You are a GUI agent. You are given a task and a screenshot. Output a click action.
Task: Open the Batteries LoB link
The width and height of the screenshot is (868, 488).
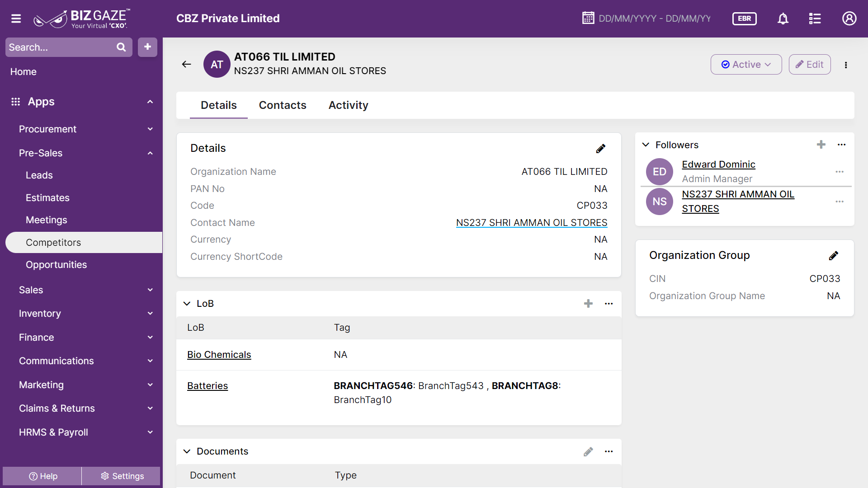coord(208,386)
